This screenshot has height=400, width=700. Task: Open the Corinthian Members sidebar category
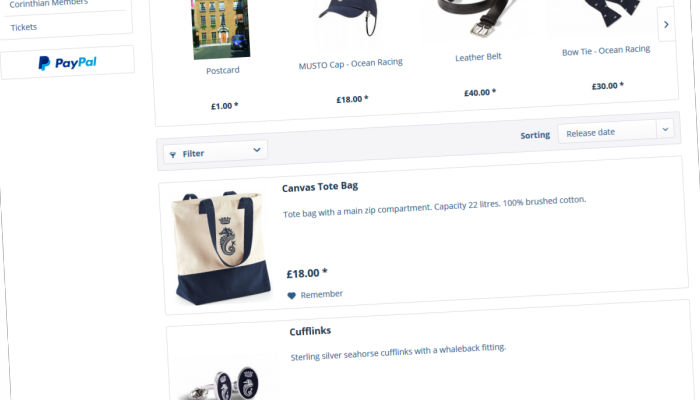(x=49, y=3)
